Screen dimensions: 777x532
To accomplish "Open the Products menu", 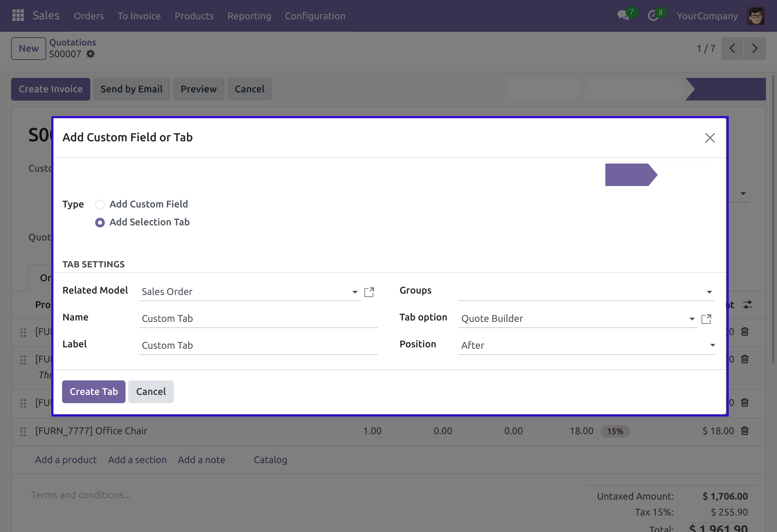I will [x=194, y=16].
